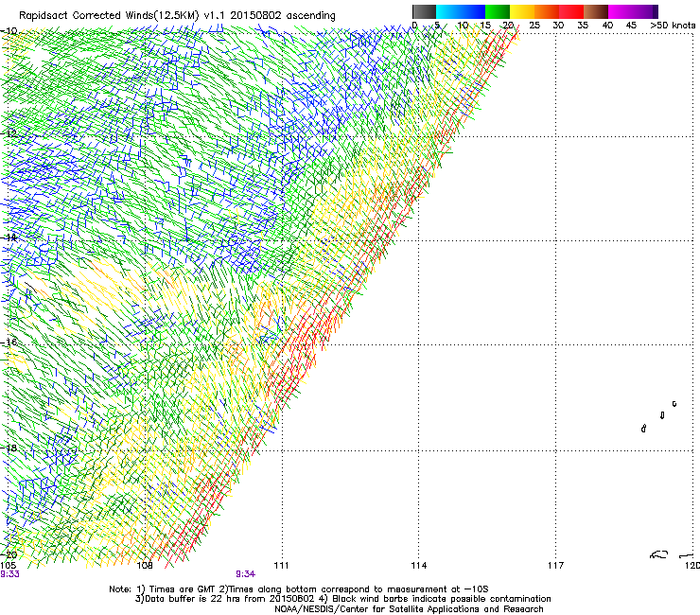The height and width of the screenshot is (615, 700).
Task: Click the yellow 20-25 knots legend swatch
Action: [x=522, y=11]
